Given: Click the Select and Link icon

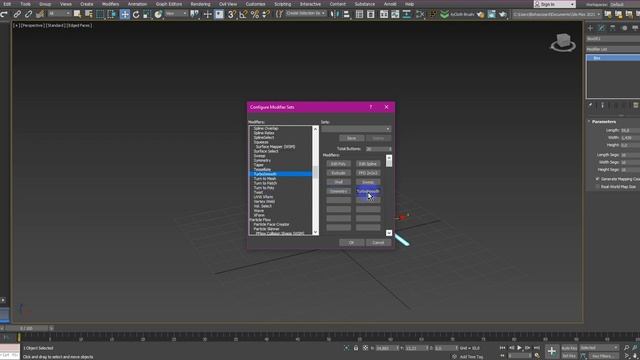Looking at the screenshot, I should [x=17, y=14].
